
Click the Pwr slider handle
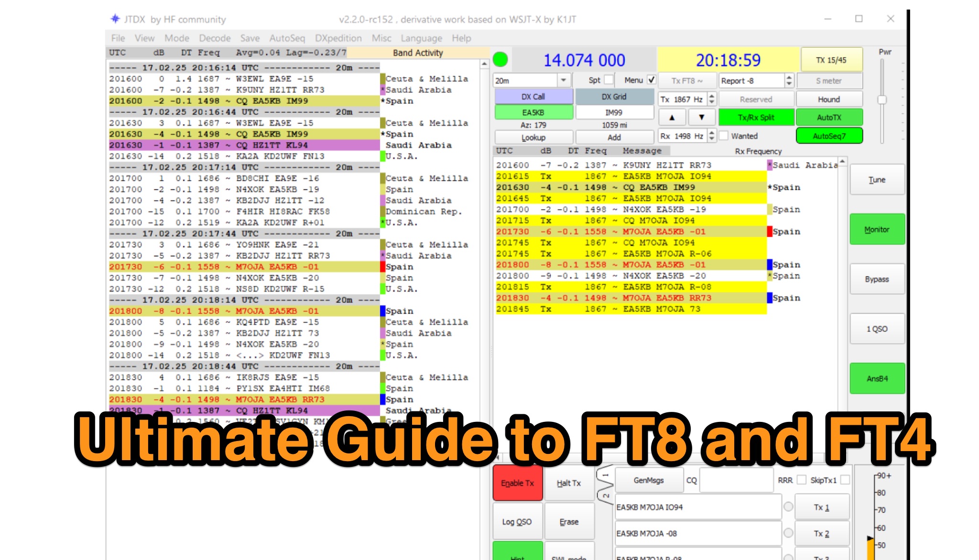882,99
